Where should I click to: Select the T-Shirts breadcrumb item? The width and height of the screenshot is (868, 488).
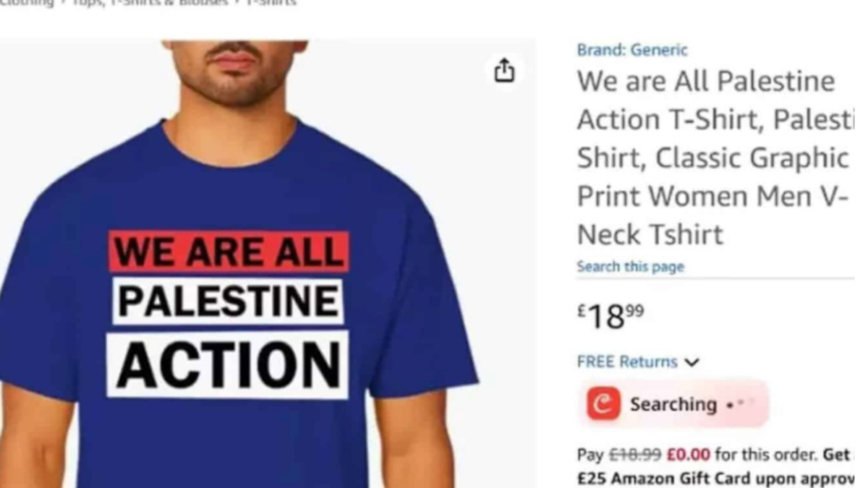[x=271, y=3]
